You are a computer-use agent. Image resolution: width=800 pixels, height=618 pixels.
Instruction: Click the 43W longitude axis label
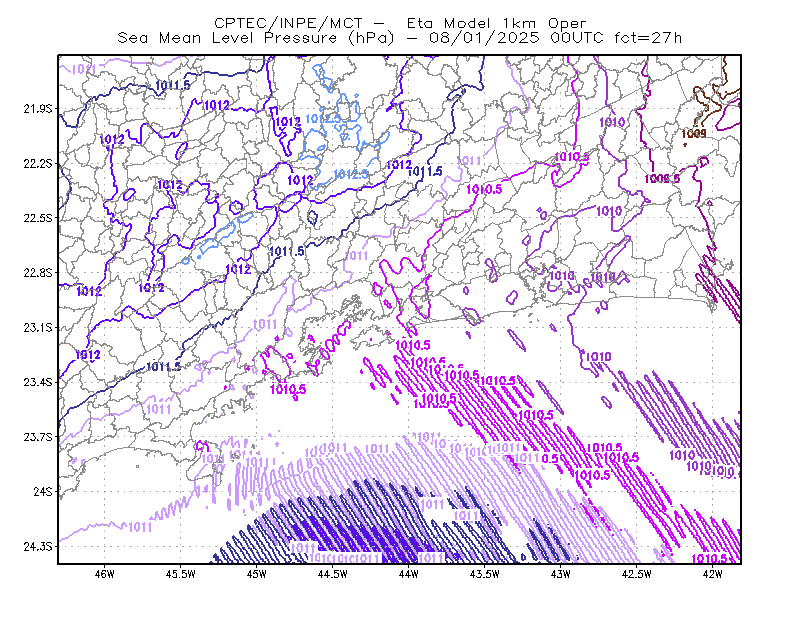pos(561,574)
